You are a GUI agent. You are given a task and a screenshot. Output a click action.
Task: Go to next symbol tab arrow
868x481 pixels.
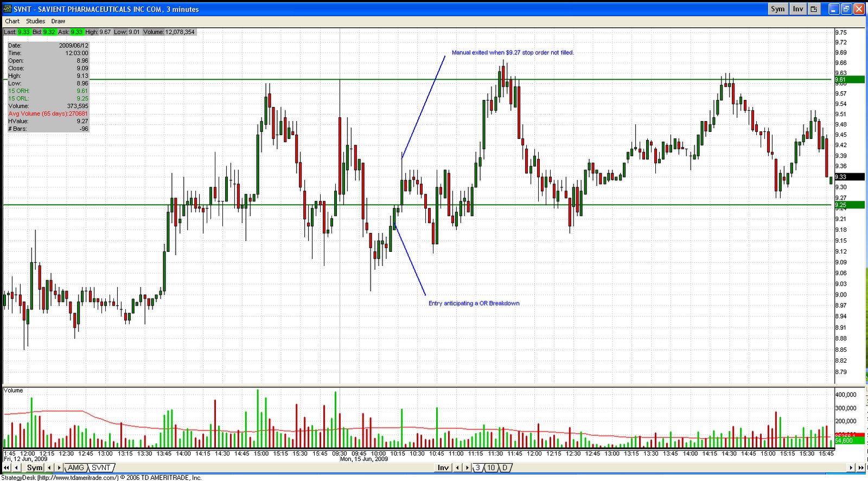click(x=59, y=467)
